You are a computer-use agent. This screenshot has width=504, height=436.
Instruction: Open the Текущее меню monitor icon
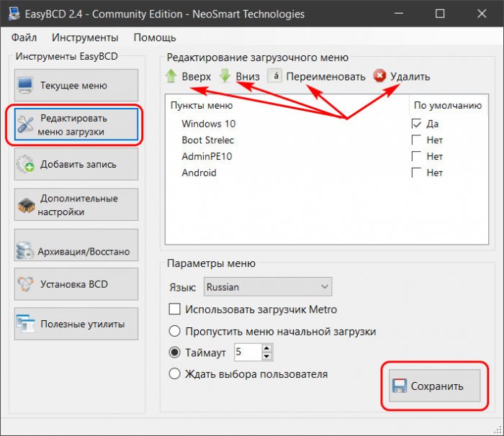25,86
